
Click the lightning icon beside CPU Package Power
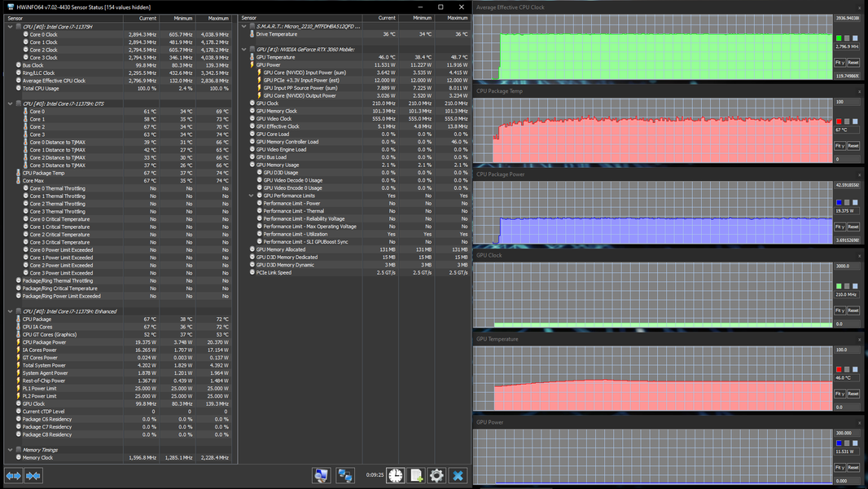point(18,342)
